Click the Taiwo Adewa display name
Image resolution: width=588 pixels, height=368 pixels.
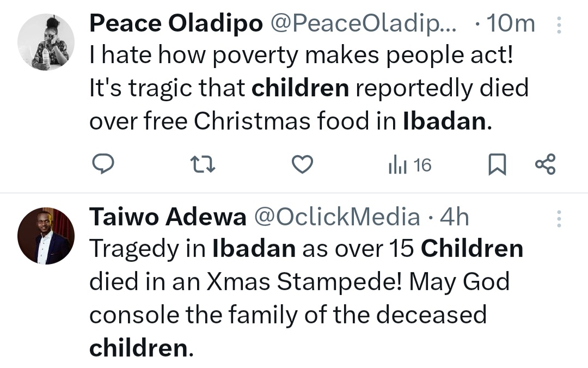pyautogui.click(x=168, y=217)
